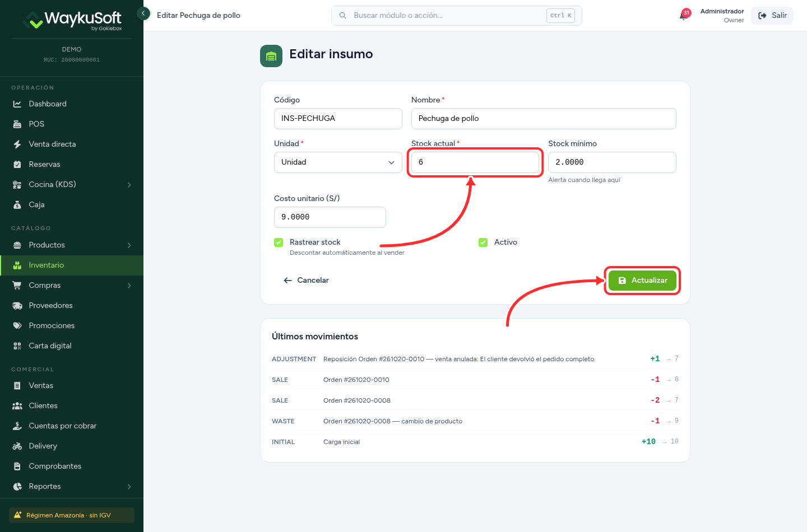The image size is (807, 532).
Task: Click the ADJUSTMENT Reposición Orden row text
Action: (x=458, y=359)
